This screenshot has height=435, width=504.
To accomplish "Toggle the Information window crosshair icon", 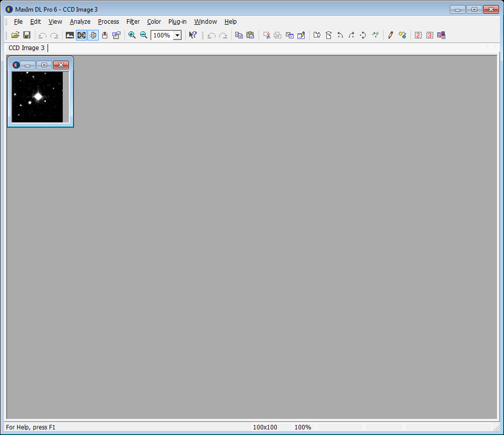I will point(81,35).
